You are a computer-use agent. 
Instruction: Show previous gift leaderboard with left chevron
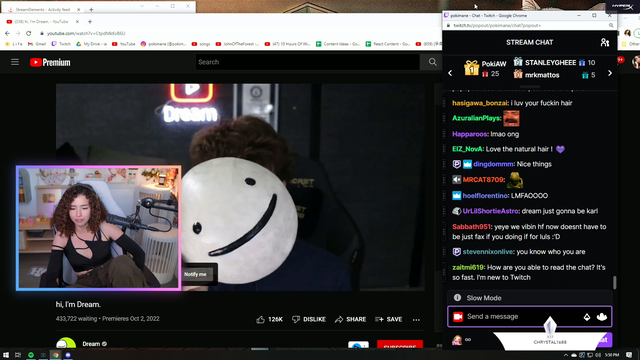pyautogui.click(x=450, y=73)
